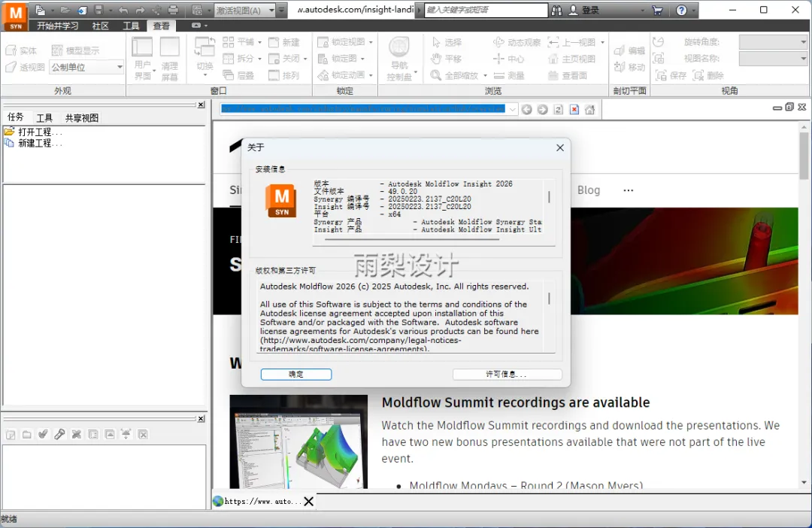
Task: Click browser Back arrow button
Action: [x=526, y=109]
